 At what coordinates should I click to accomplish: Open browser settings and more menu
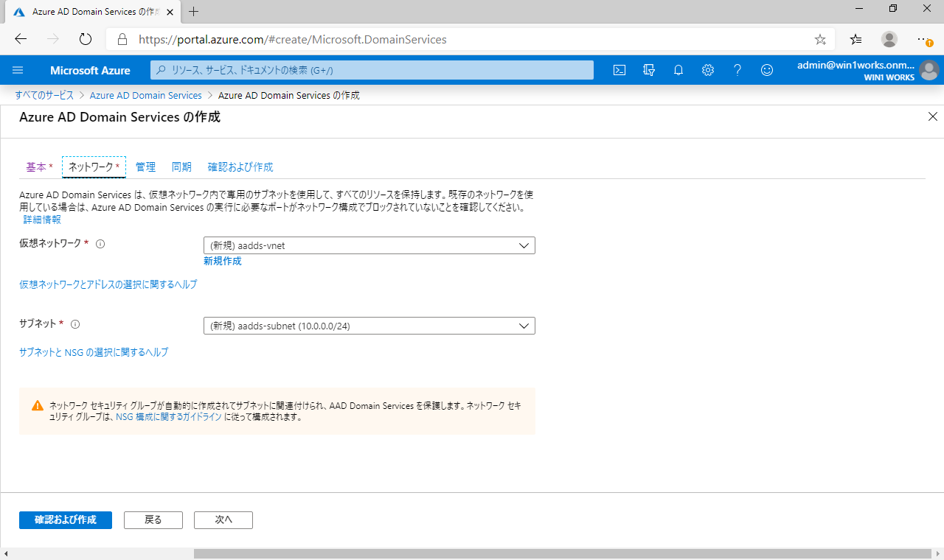point(925,39)
